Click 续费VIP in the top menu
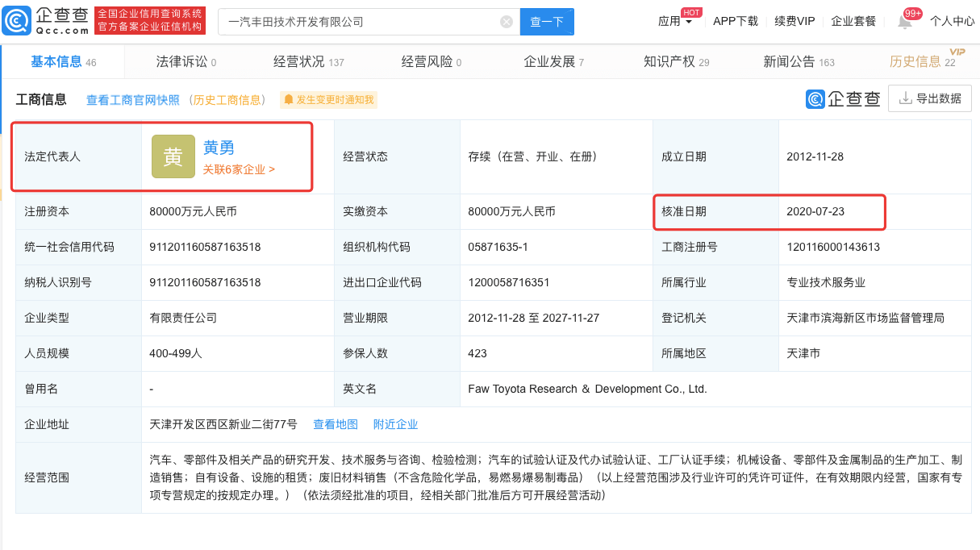The image size is (980, 550). pyautogui.click(x=794, y=22)
